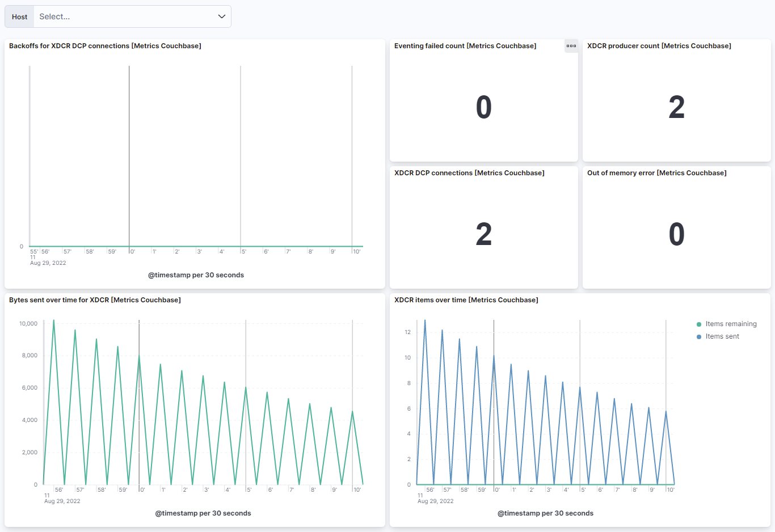Click the blue dot beside Items sent legend entry
The height and width of the screenshot is (532, 775).
click(x=698, y=336)
